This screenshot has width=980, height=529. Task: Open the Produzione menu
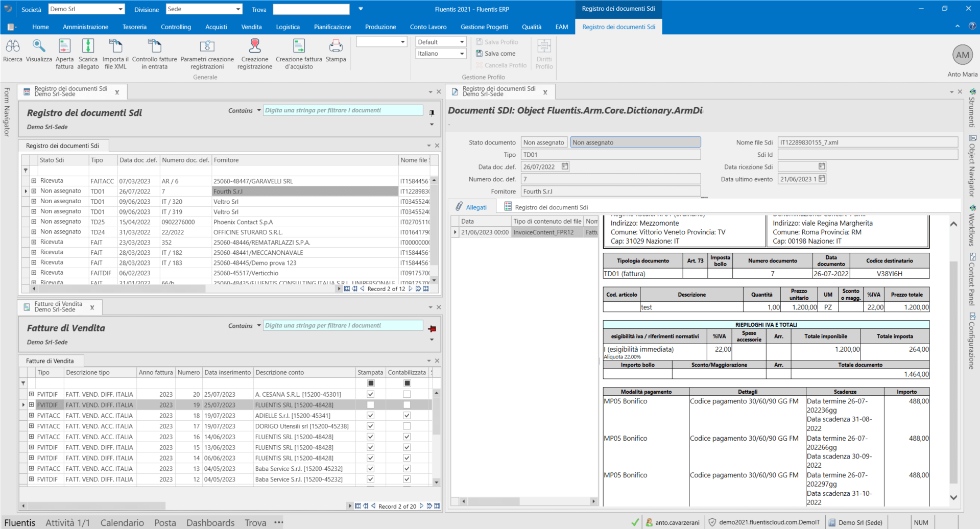click(x=380, y=27)
